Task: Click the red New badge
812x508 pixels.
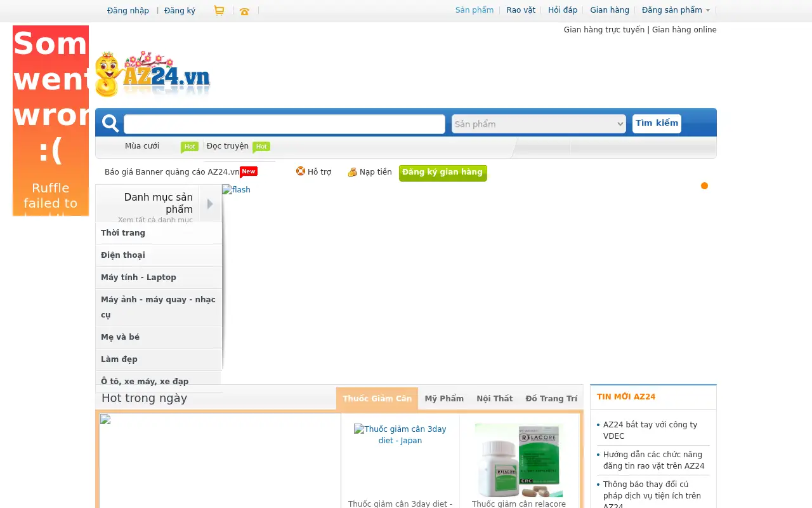Action: coord(249,171)
